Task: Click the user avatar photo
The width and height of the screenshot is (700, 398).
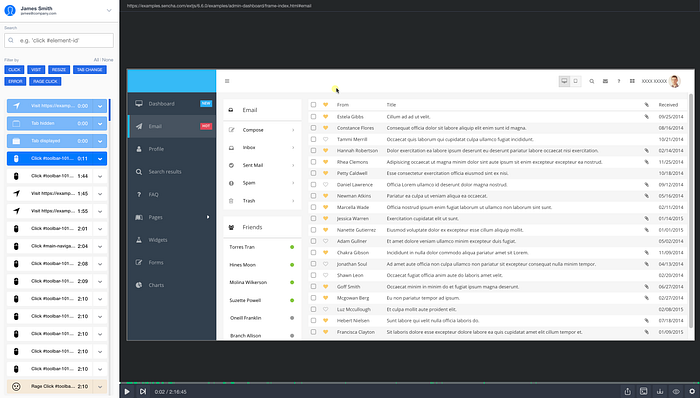Action: [x=675, y=81]
